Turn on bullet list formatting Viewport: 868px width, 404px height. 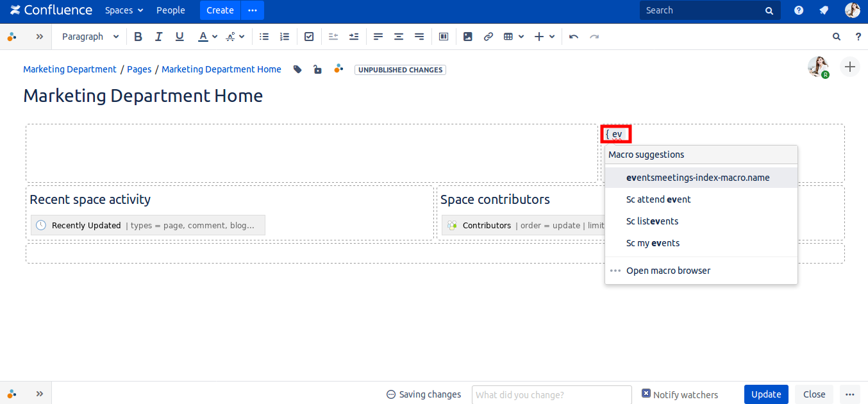263,37
